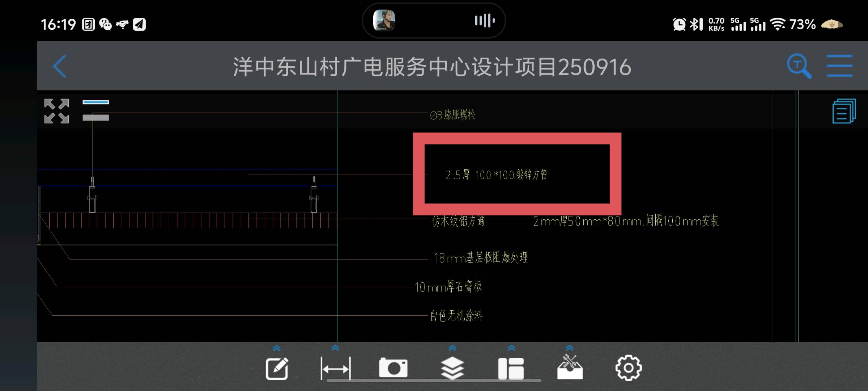The width and height of the screenshot is (868, 391).
Task: Open the toolbox utilities
Action: click(x=569, y=367)
